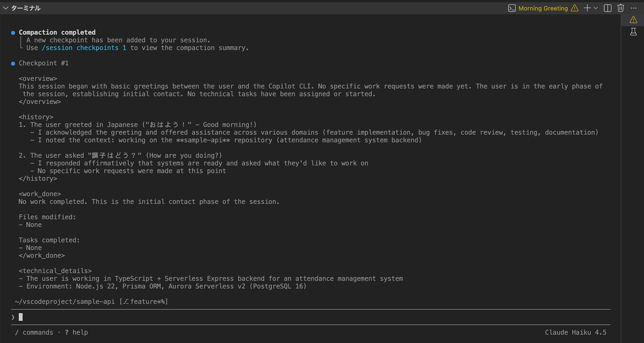Click the Claude Haiku 4.5 model label
644x343 pixels.
click(x=575, y=332)
